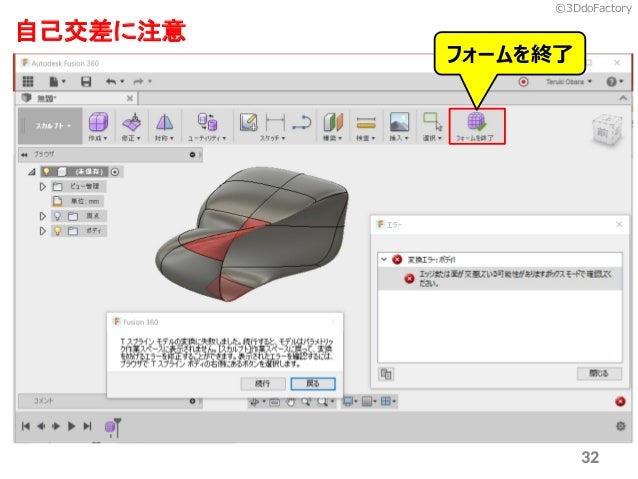Open the ユーティリティ dropdown label
This screenshot has height=479, width=638.
tap(207, 138)
